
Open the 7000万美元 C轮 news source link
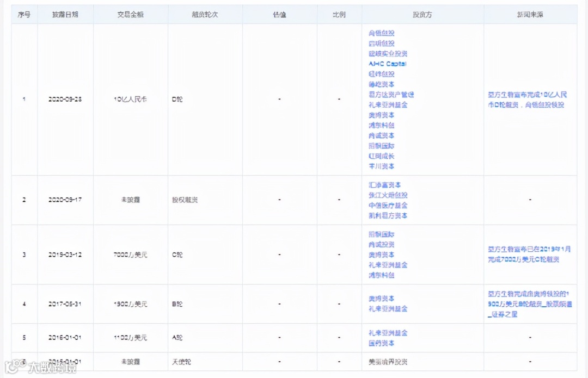(530, 255)
